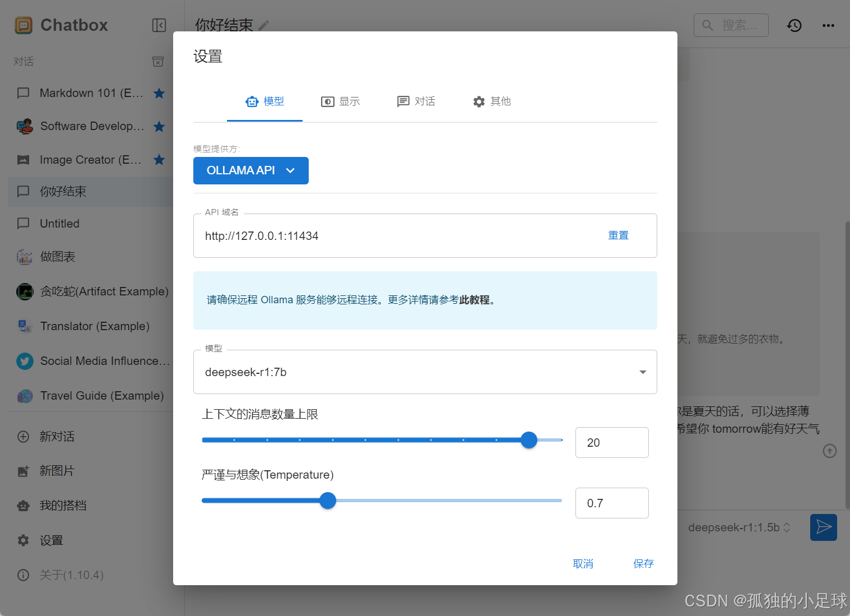Open the Markdown 101 conversation
The width and height of the screenshot is (850, 616).
pyautogui.click(x=90, y=93)
